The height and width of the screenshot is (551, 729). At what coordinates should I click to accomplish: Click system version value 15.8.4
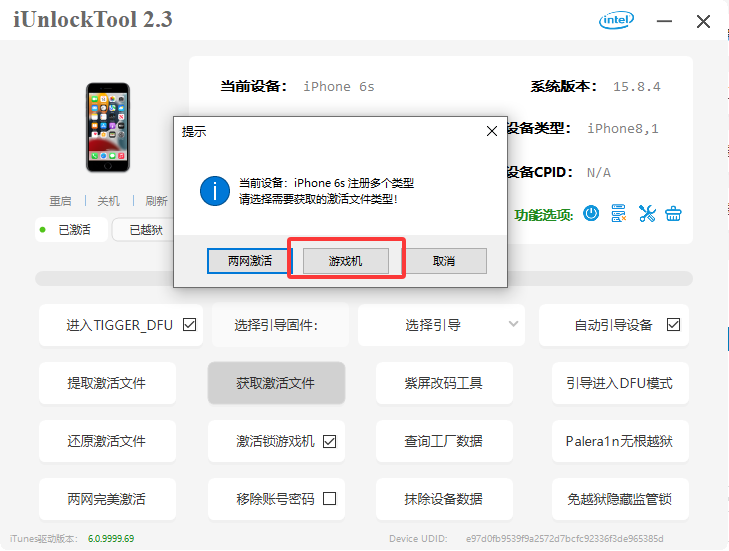636,86
